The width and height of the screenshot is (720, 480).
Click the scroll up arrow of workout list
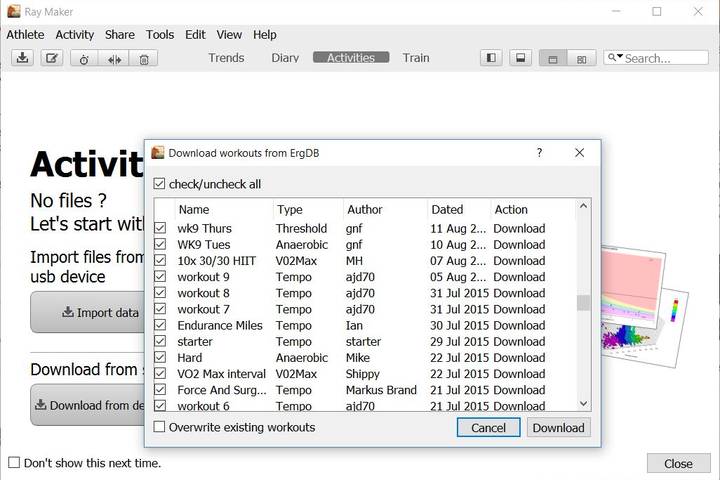pos(583,206)
